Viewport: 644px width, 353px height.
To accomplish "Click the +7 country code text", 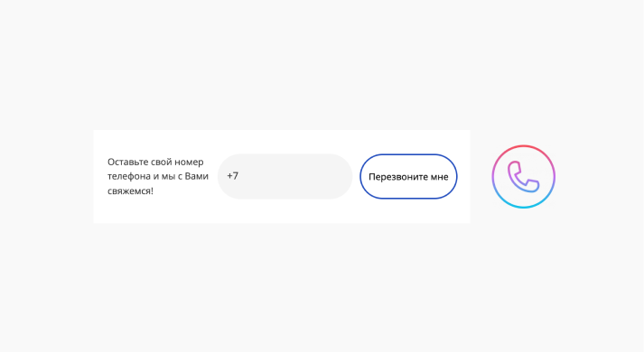I will (x=233, y=176).
